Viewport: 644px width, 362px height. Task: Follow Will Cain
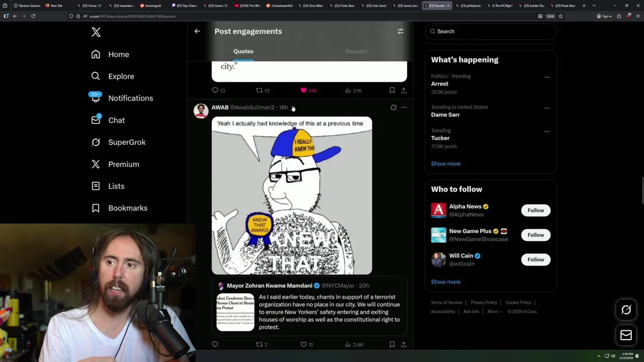pyautogui.click(x=536, y=259)
